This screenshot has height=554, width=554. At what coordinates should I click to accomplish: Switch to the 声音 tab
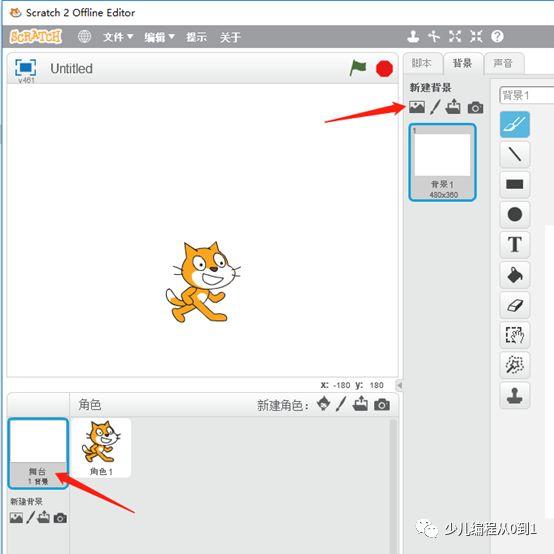503,64
